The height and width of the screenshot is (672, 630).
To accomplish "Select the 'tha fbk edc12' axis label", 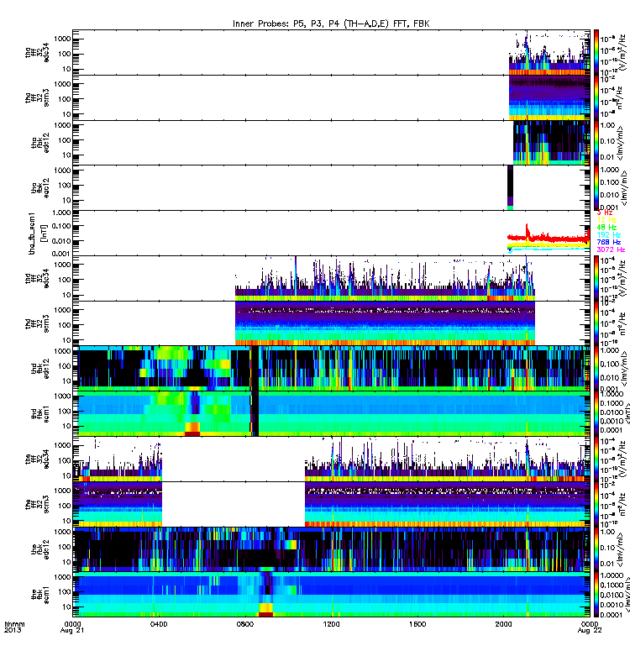I will pyautogui.click(x=40, y=143).
